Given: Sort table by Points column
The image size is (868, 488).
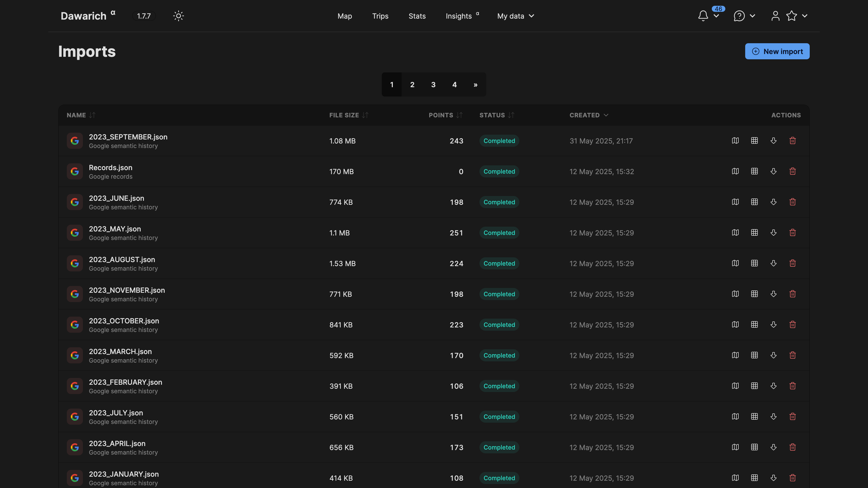Looking at the screenshot, I should point(446,115).
